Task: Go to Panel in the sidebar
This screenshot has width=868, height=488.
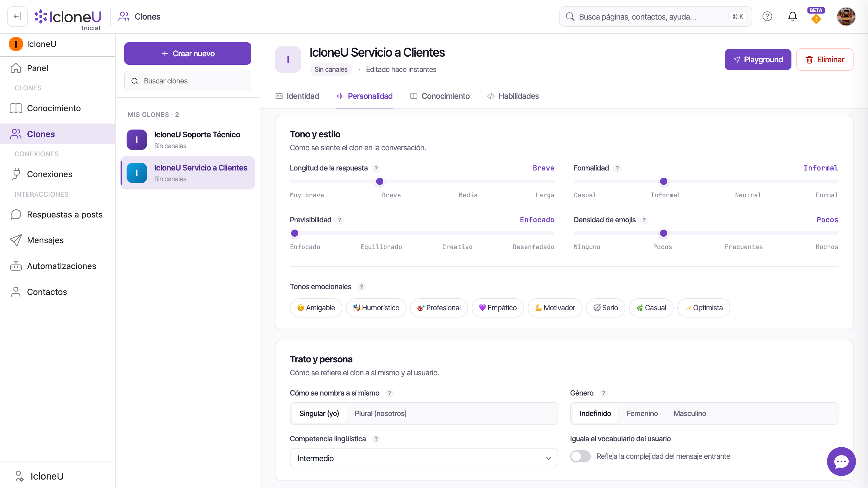Action: point(58,68)
